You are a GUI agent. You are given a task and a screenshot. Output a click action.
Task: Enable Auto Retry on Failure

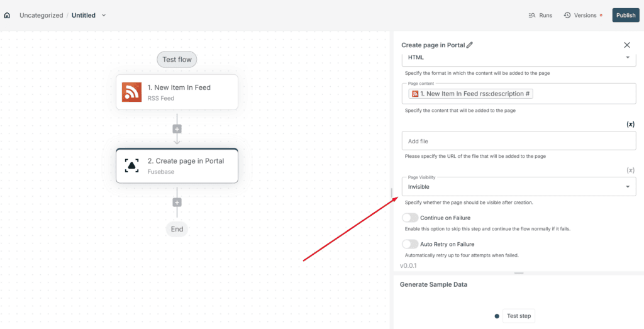click(410, 244)
